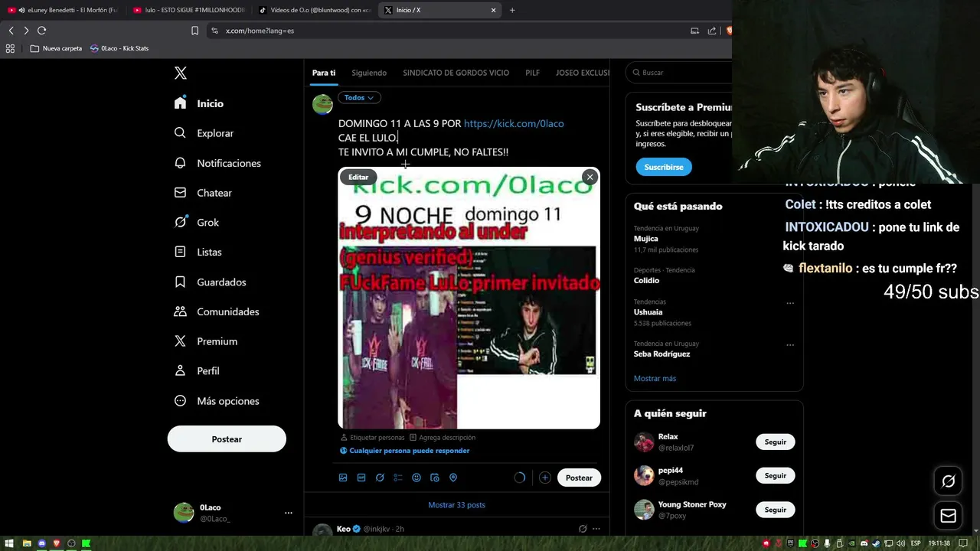980x551 pixels.
Task: Click Mostrar 33 posts
Action: tap(456, 505)
